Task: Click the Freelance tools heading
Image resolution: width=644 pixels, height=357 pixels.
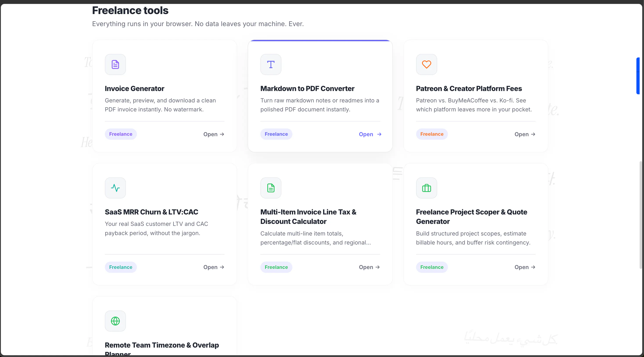Action: (130, 11)
